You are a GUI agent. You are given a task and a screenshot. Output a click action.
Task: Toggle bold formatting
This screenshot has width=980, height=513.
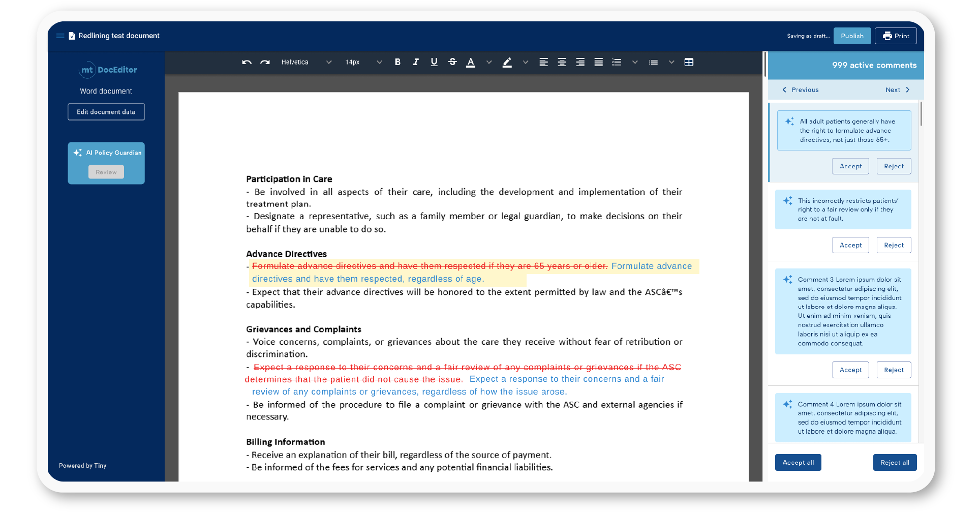point(397,62)
